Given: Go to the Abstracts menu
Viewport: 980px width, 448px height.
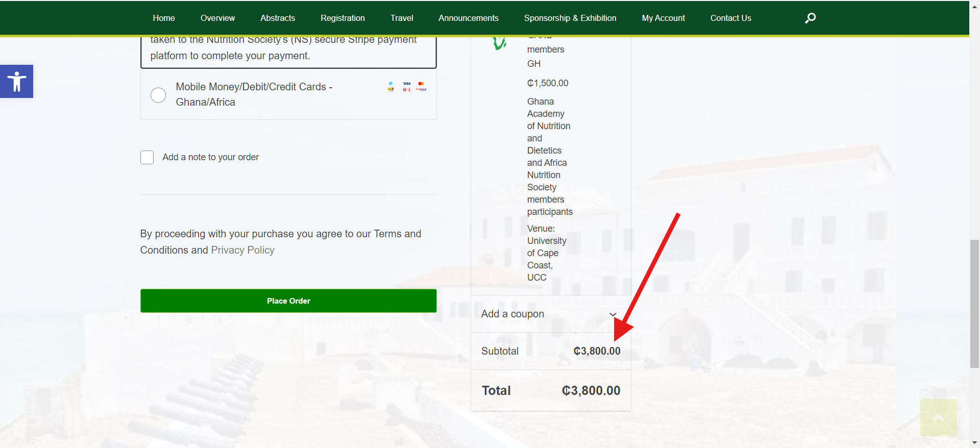Looking at the screenshot, I should [x=278, y=18].
